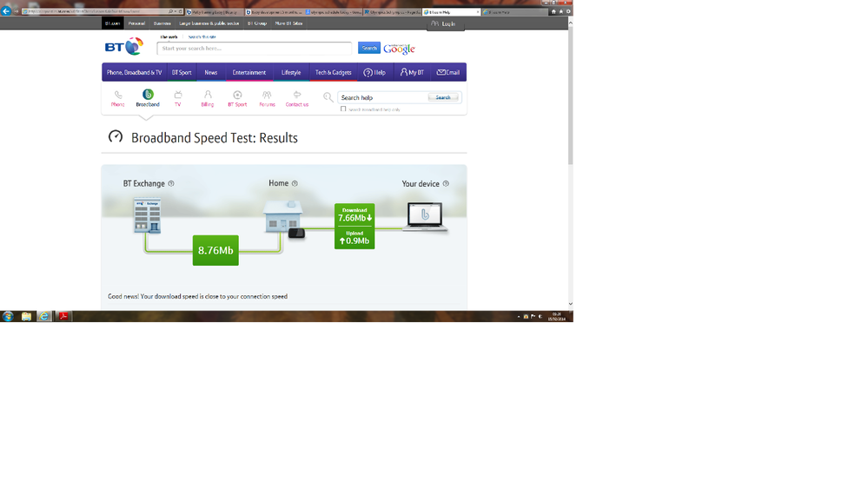Click the BT logo
The height and width of the screenshot is (488, 868).
tap(124, 47)
